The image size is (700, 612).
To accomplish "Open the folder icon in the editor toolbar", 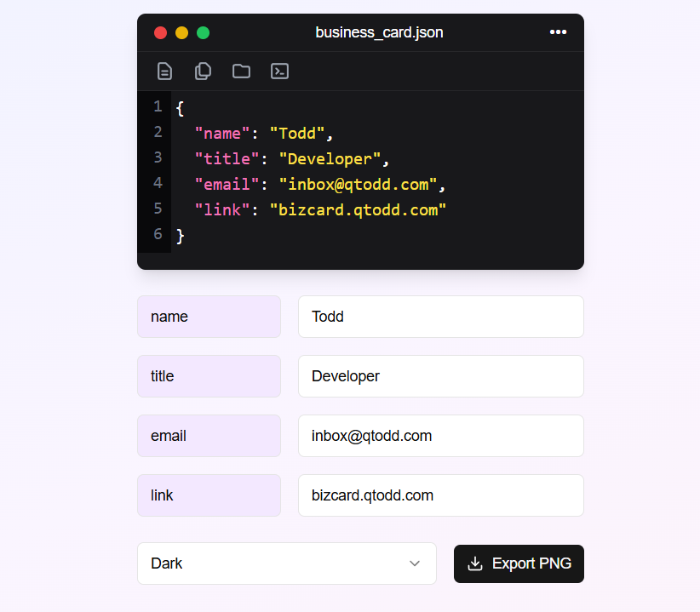I will click(x=241, y=71).
